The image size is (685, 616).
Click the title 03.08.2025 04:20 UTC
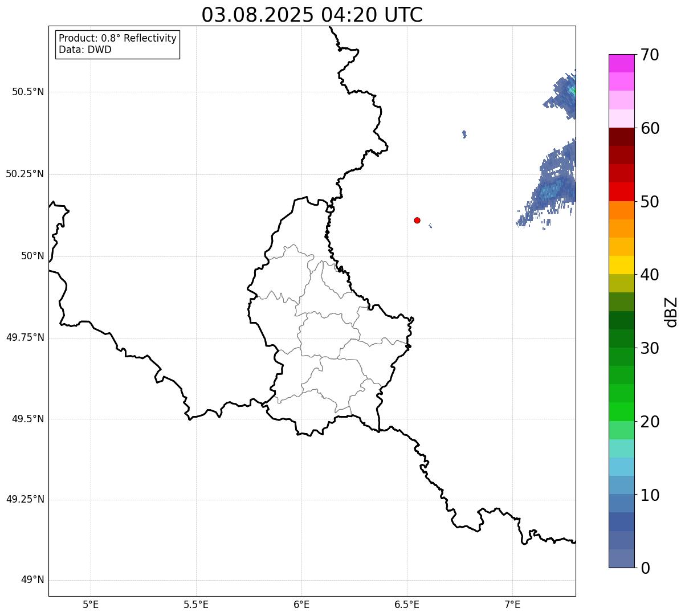[312, 14]
